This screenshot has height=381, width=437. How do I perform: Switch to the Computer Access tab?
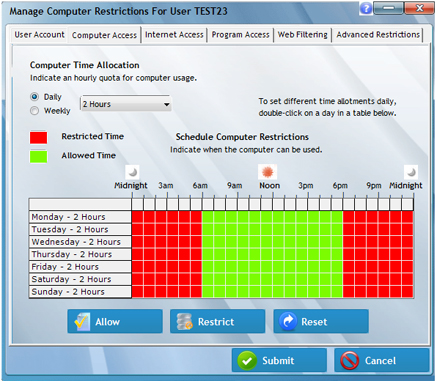(104, 35)
